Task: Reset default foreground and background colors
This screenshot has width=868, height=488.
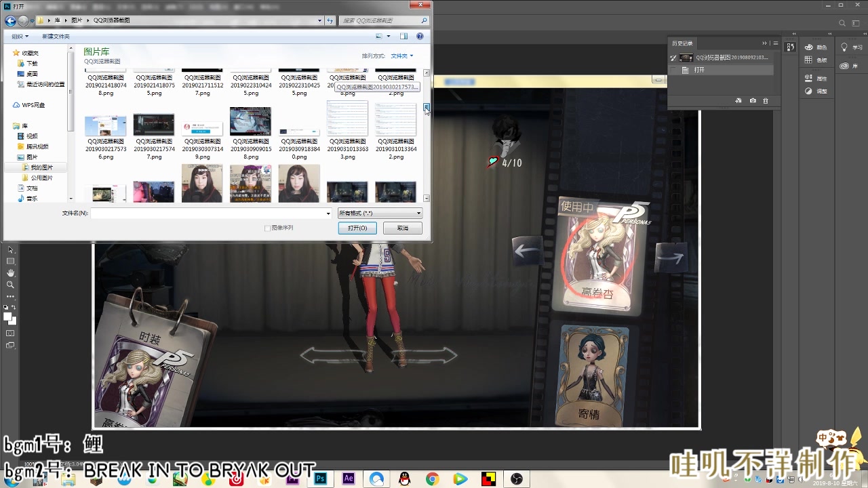Action: 5,307
